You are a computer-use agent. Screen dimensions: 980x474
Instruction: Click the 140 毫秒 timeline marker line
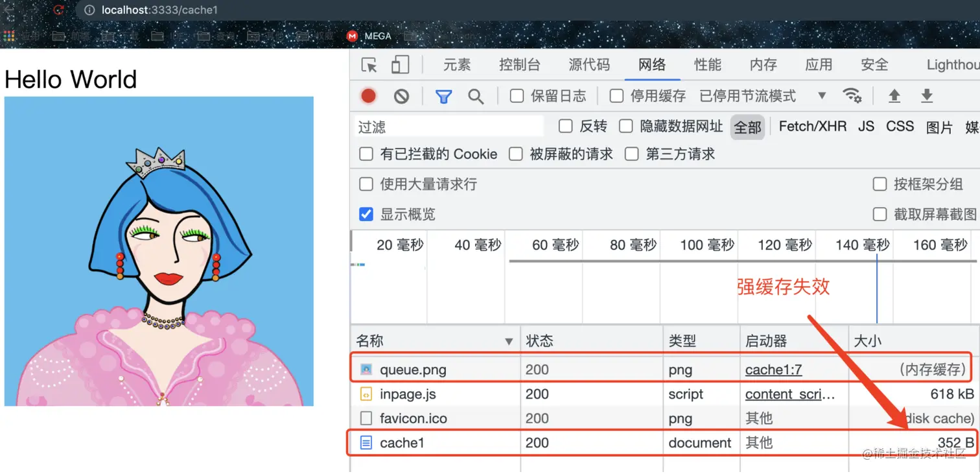pyautogui.click(x=876, y=289)
